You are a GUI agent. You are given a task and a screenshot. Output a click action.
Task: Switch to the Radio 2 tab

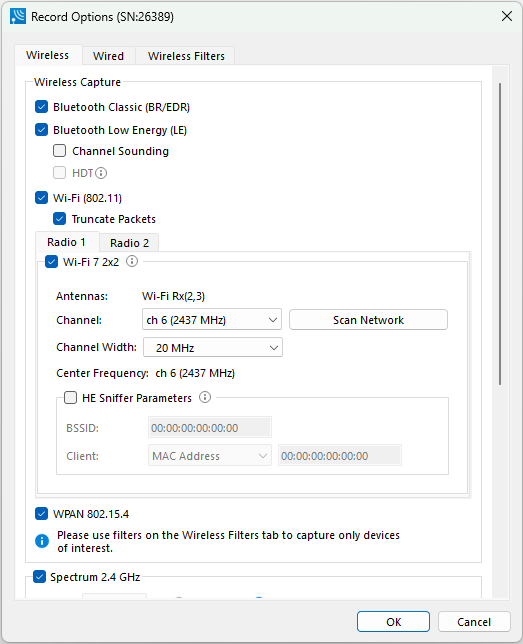point(129,243)
